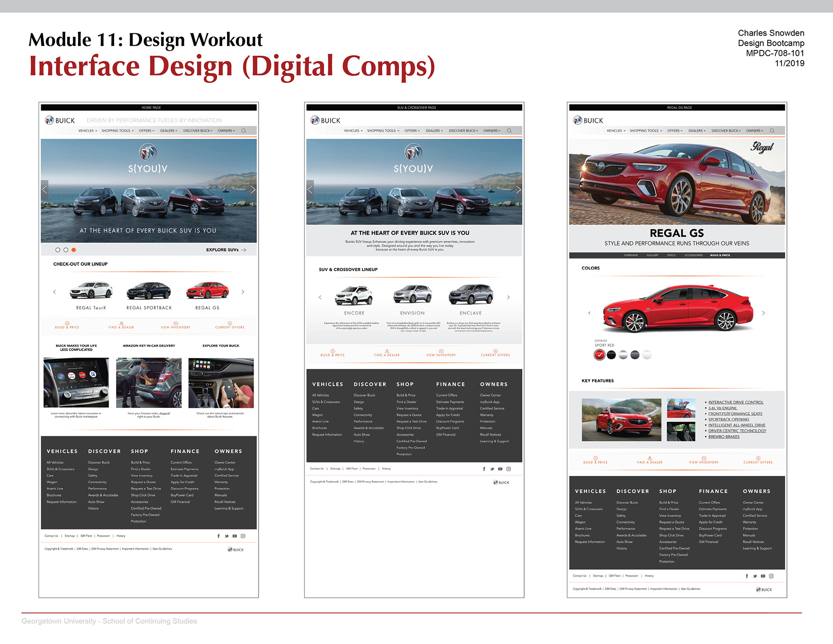Open YouTube icon in Home page footer
Screen dimensions: 833x644
(x=235, y=536)
